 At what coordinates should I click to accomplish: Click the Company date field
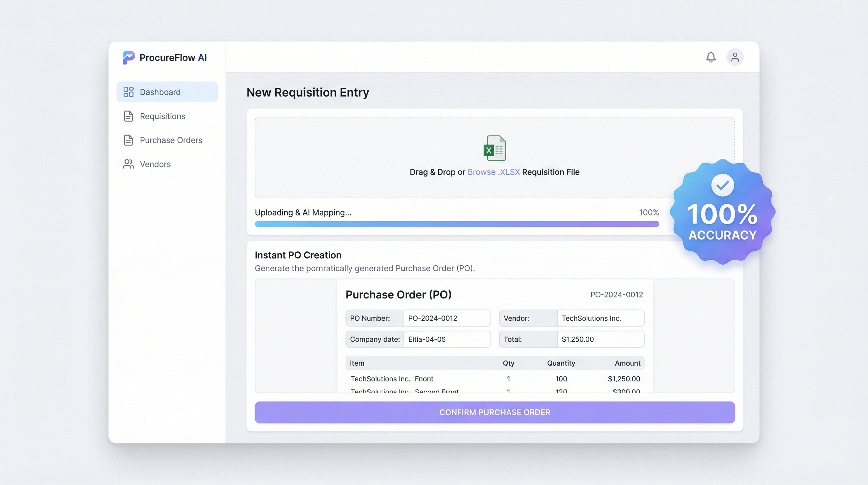coord(447,339)
